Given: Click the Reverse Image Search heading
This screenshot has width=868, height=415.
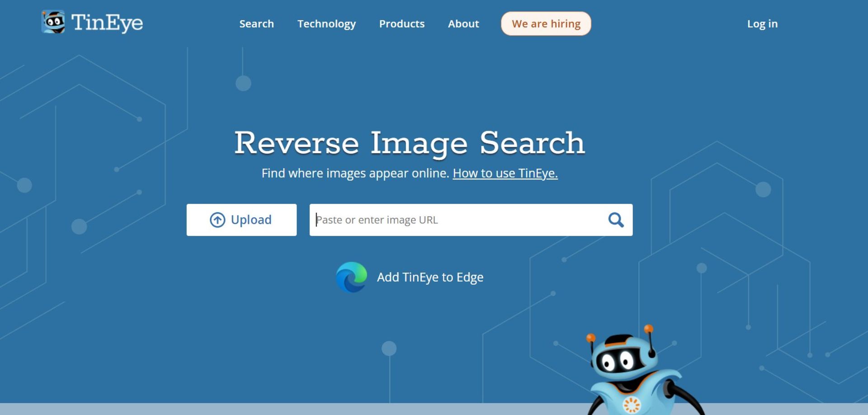Looking at the screenshot, I should click(409, 143).
